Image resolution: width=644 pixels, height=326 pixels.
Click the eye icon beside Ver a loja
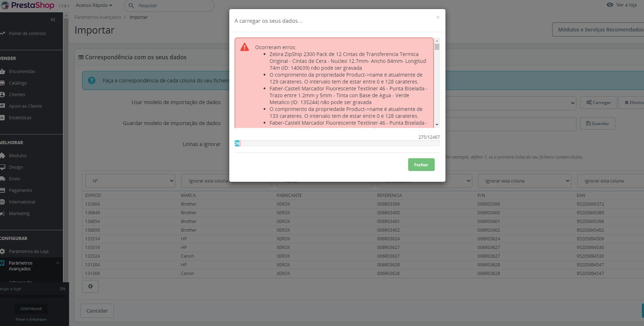[x=610, y=5]
